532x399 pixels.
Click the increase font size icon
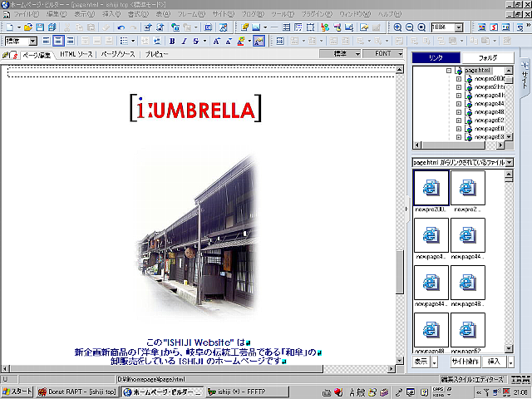pyautogui.click(x=216, y=41)
